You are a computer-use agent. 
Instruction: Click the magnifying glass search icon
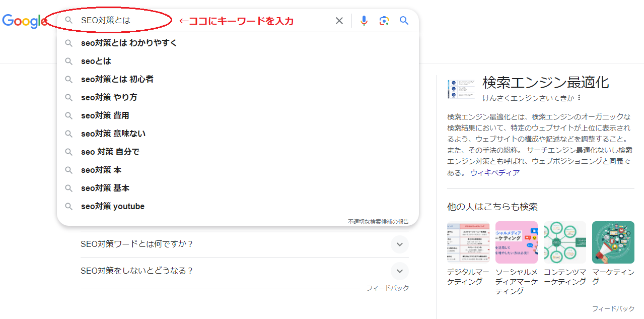point(403,20)
